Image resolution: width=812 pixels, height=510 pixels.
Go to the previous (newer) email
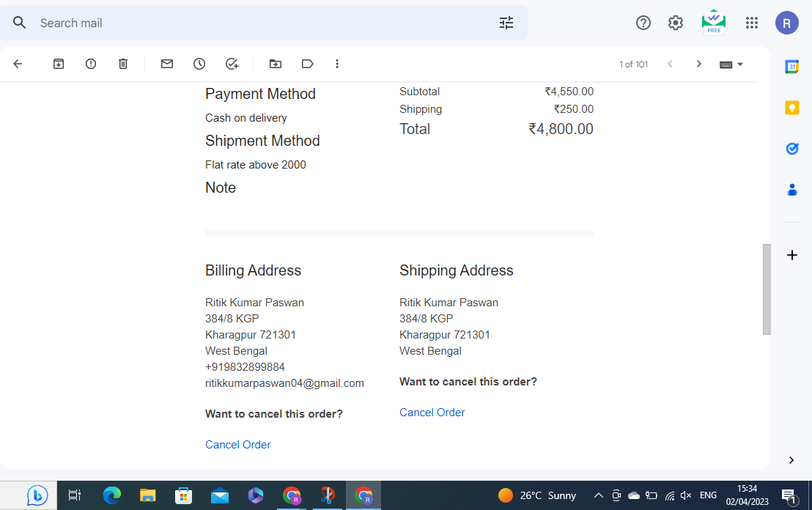[x=670, y=64]
